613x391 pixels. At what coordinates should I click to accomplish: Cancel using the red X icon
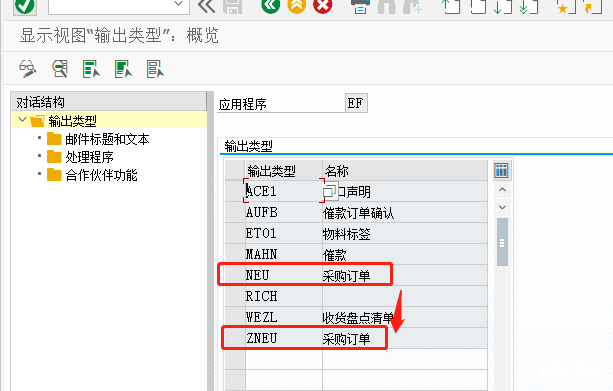click(x=323, y=5)
